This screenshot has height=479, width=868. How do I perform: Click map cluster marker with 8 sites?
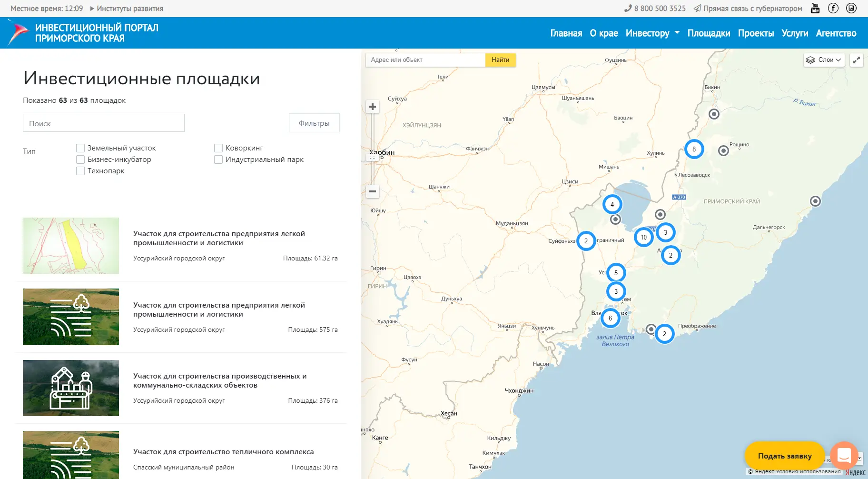[694, 149]
